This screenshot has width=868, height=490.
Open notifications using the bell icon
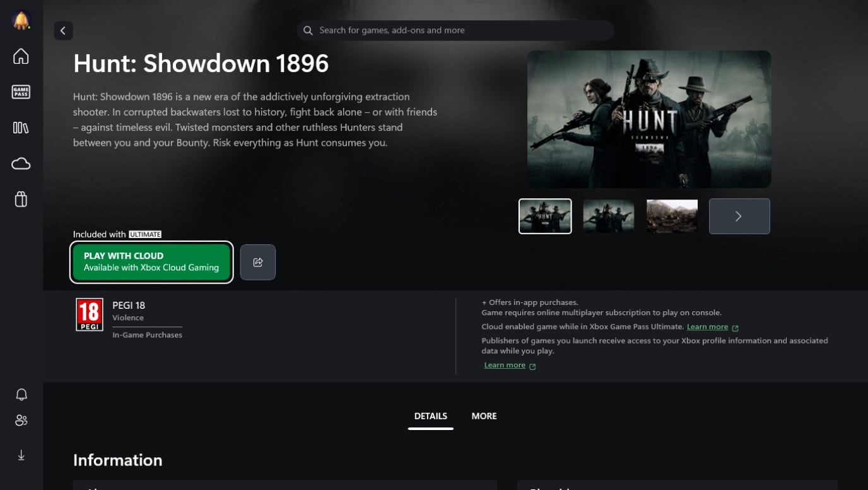coord(21,394)
